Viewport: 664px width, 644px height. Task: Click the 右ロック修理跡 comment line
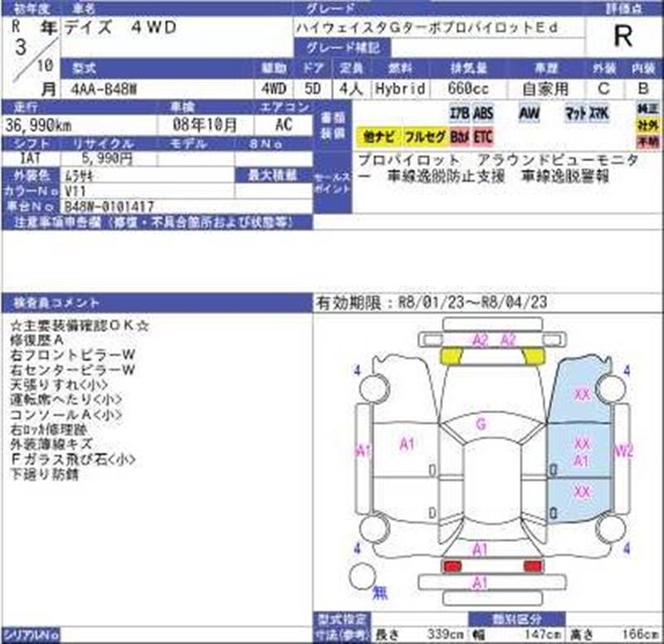[x=48, y=429]
